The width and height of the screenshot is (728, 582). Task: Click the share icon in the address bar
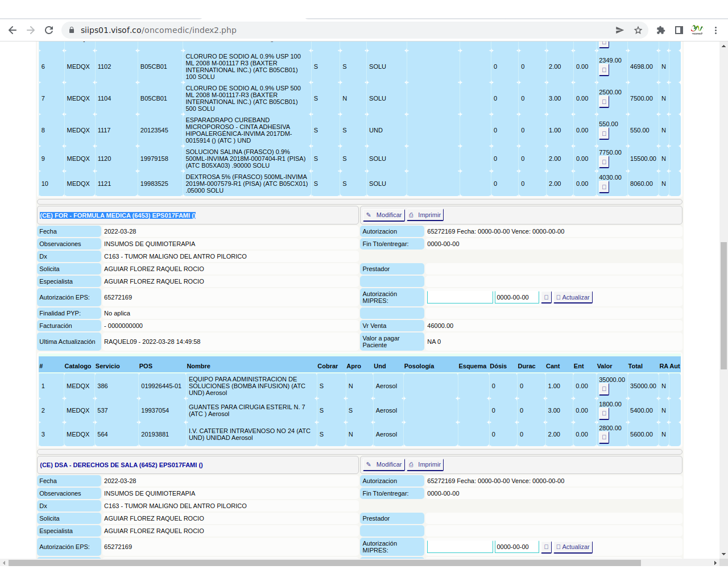tap(620, 30)
